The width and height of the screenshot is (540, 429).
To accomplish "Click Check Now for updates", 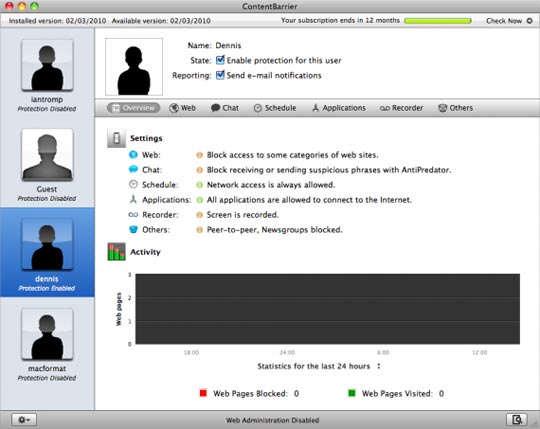I will pos(509,21).
